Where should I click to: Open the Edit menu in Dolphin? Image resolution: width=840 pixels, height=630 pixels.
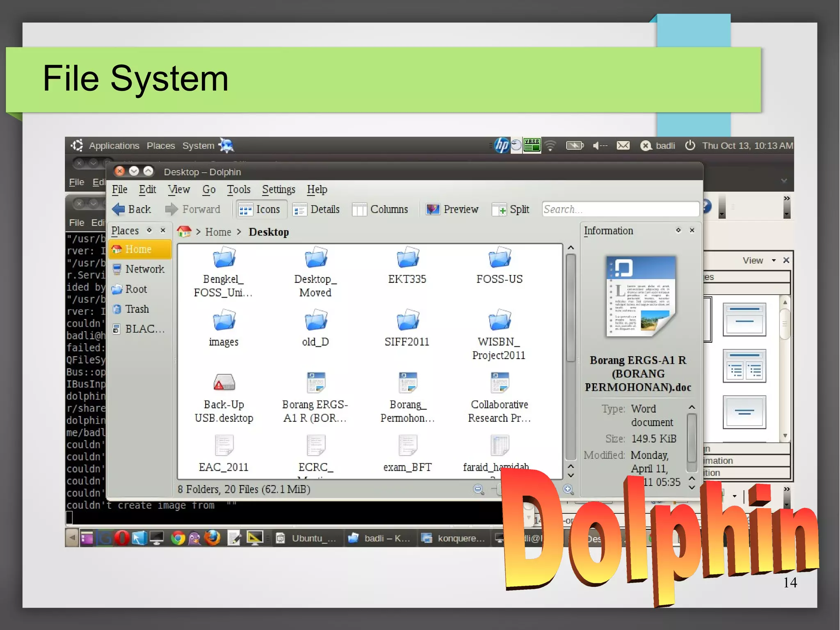coord(147,189)
